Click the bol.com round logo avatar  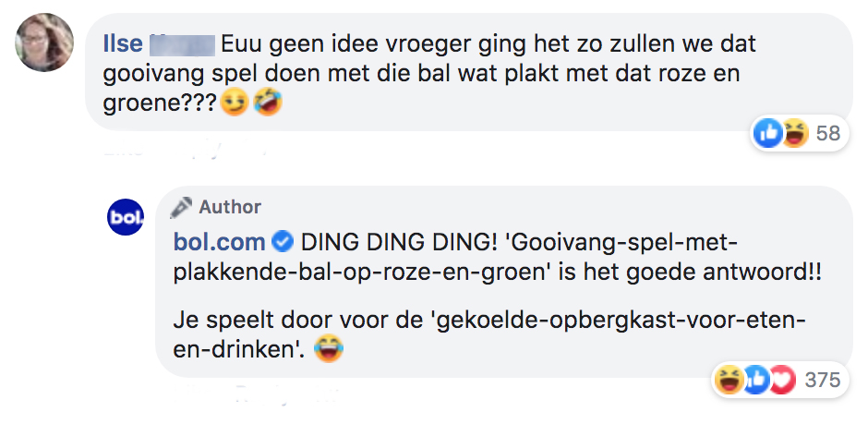(x=127, y=216)
